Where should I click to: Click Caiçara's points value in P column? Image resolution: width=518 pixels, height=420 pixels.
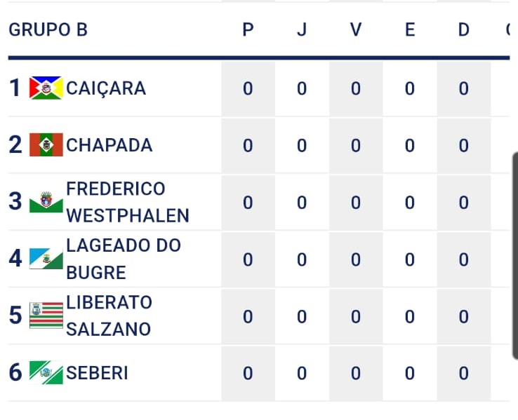pos(248,88)
